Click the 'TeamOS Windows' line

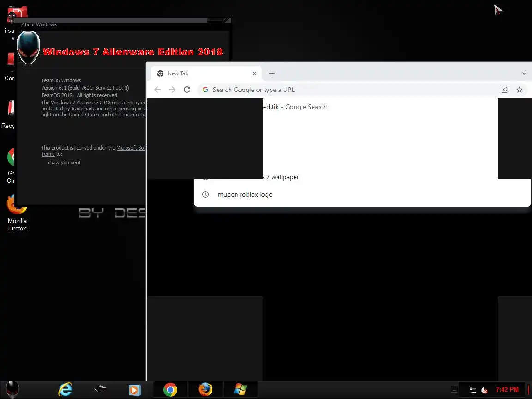coord(61,80)
